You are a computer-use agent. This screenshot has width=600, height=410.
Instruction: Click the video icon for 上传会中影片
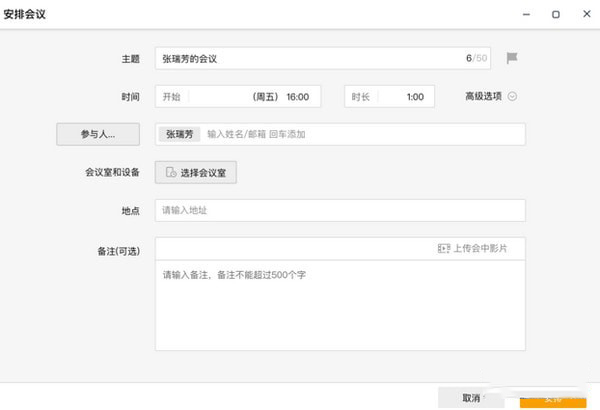[443, 248]
